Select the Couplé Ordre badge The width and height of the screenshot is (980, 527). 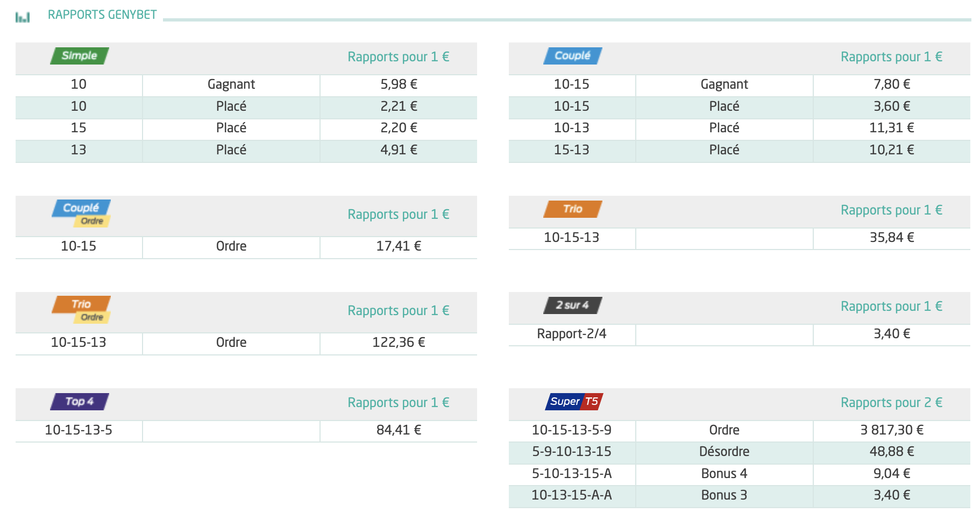coord(81,213)
